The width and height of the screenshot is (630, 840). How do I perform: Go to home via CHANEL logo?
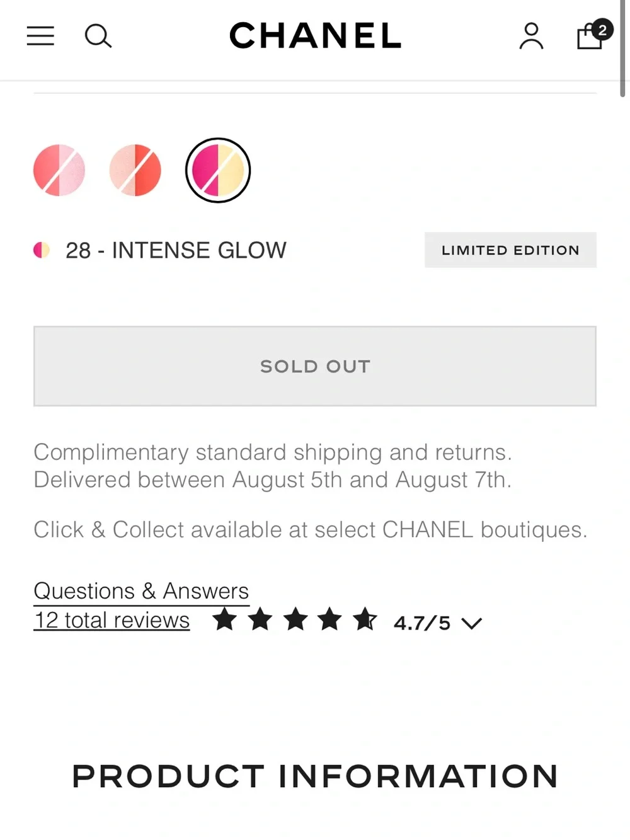pyautogui.click(x=315, y=36)
